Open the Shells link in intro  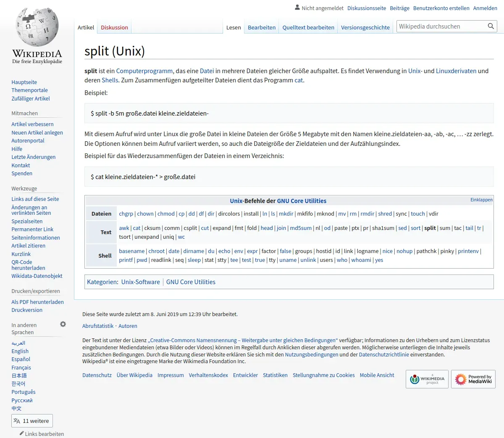point(110,80)
